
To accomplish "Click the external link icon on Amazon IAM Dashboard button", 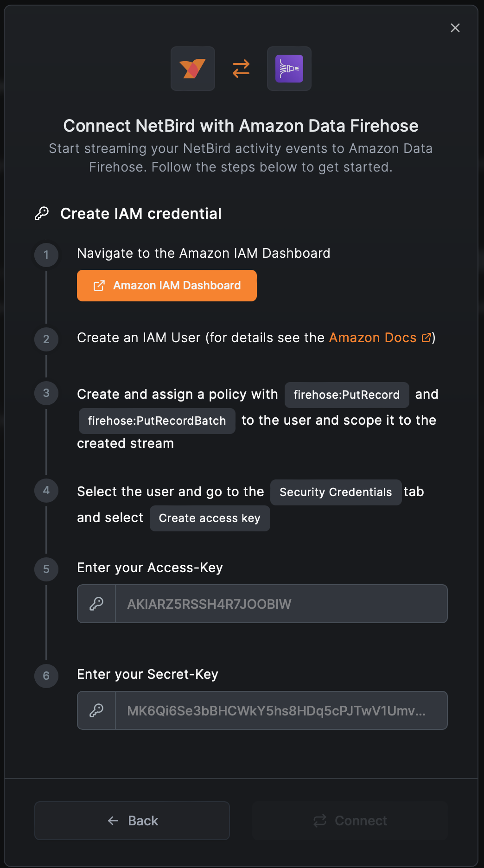I will click(100, 285).
